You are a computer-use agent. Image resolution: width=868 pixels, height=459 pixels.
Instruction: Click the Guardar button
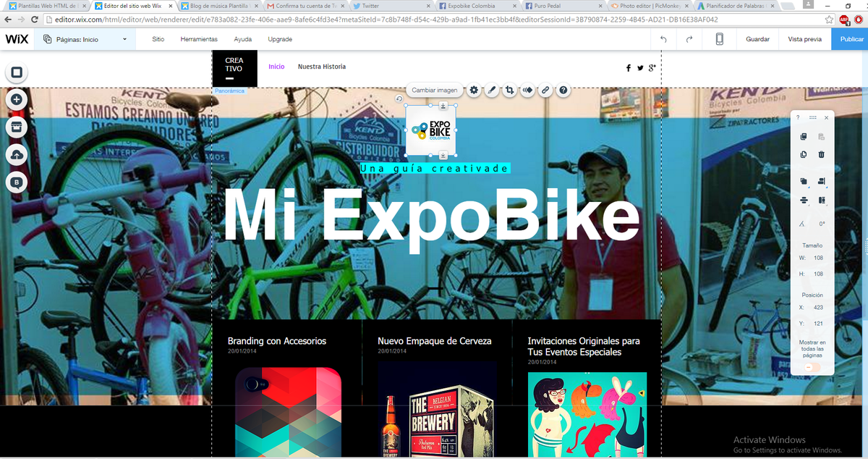[757, 39]
